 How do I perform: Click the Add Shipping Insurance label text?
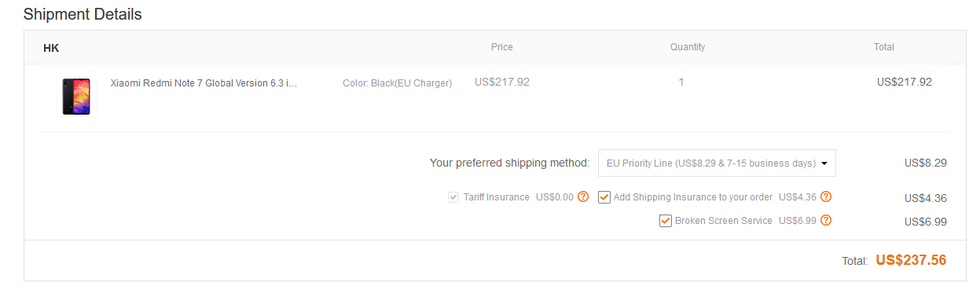693,197
